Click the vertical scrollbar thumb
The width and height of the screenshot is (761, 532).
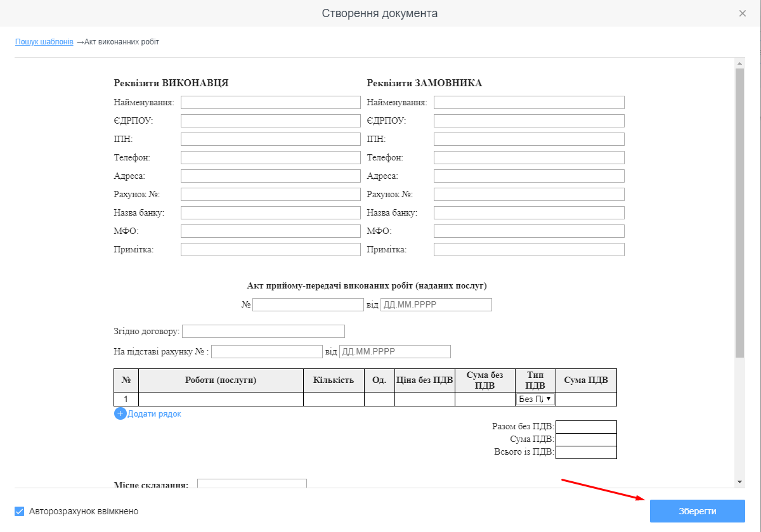click(739, 213)
